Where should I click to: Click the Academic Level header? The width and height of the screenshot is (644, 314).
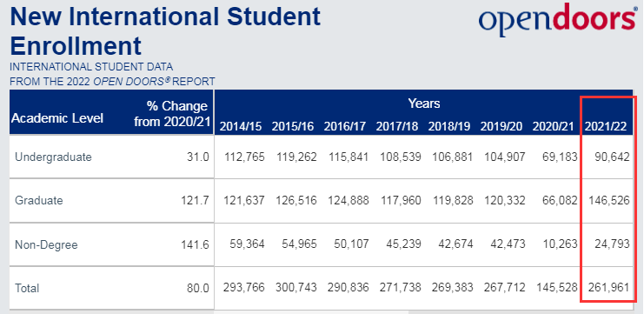[57, 118]
